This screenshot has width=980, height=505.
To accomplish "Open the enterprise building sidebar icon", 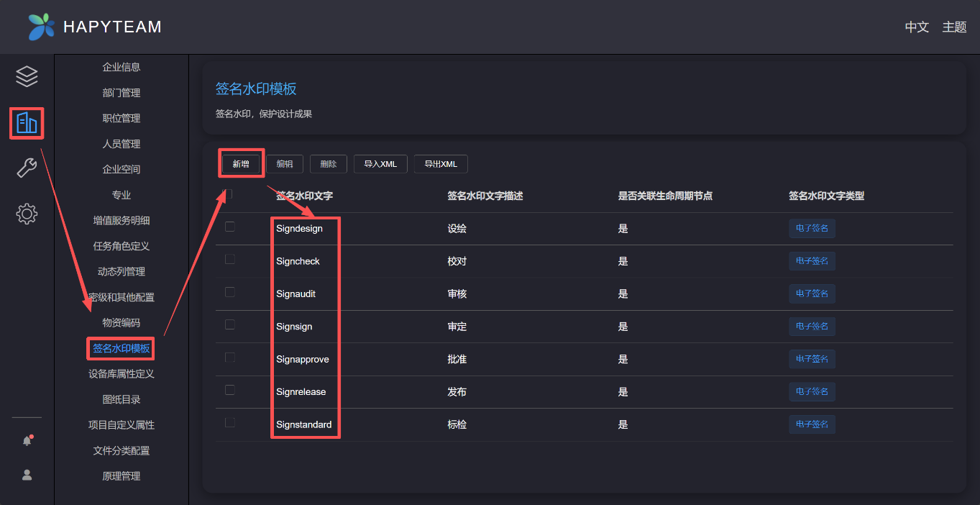I will 27,123.
